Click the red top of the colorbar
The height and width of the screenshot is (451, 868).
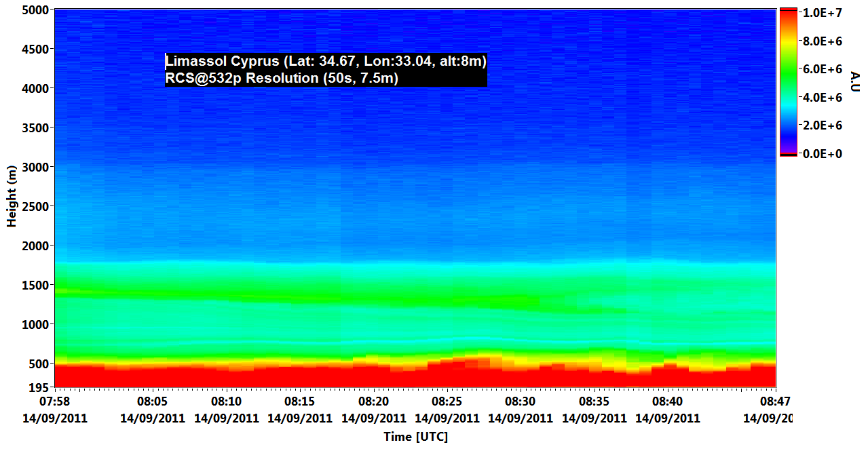789,17
